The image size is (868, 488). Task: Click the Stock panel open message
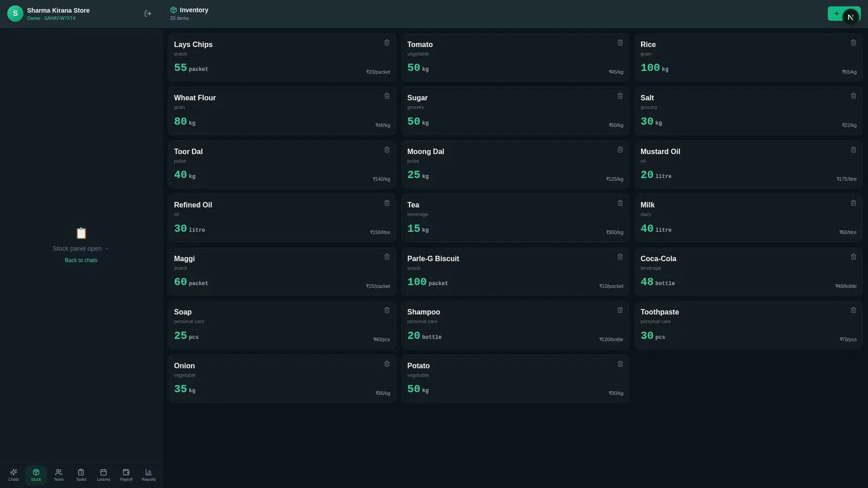pos(81,248)
